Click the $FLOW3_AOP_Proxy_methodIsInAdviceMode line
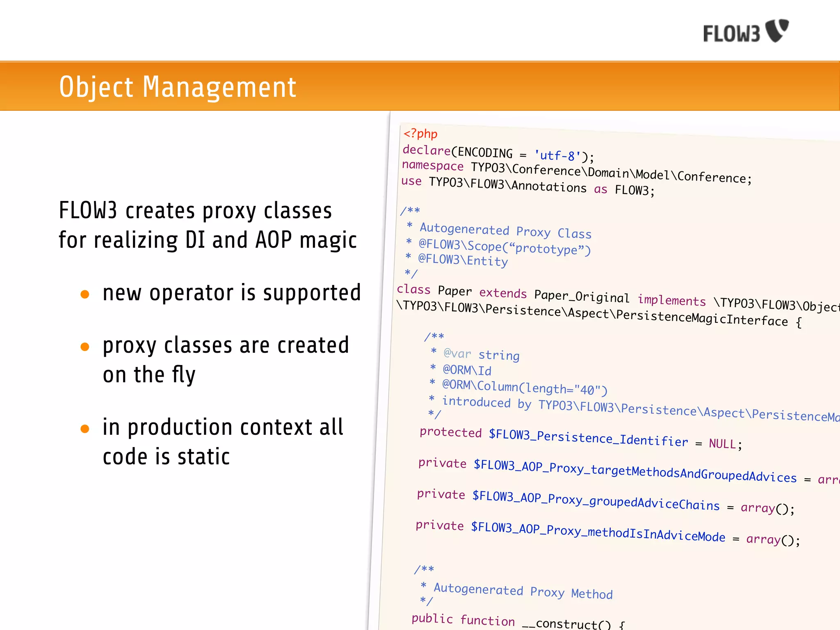This screenshot has height=630, width=840. click(x=608, y=533)
